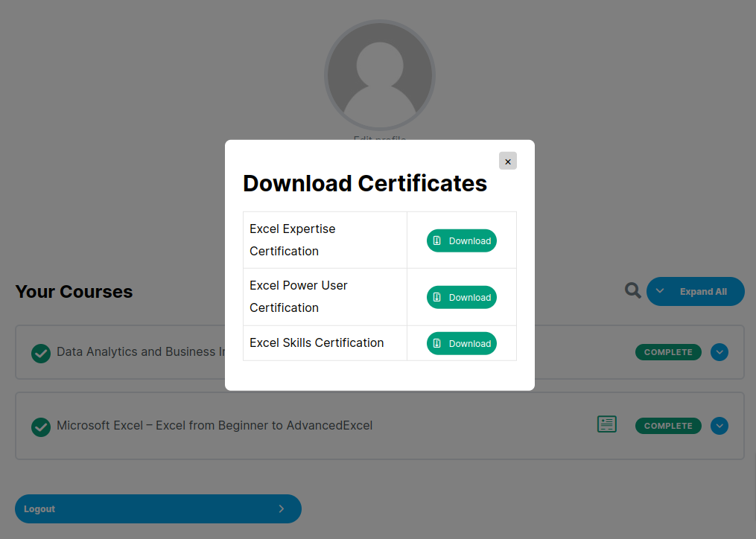Click green checkmark beside Data Analytics course

(x=41, y=353)
